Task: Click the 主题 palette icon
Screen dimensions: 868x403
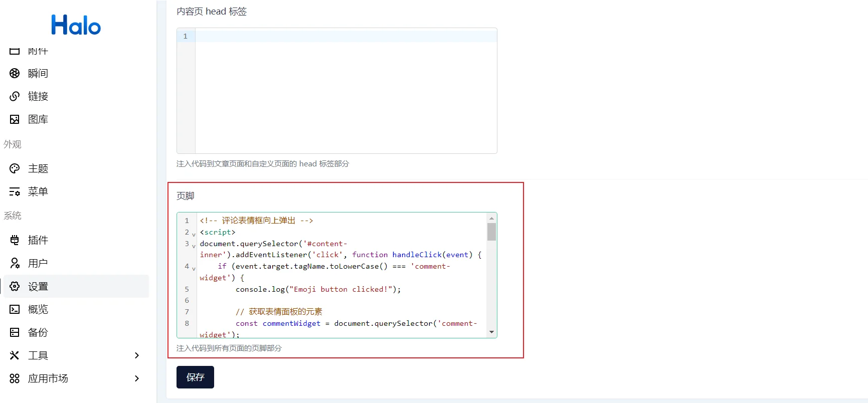Action: [15, 168]
